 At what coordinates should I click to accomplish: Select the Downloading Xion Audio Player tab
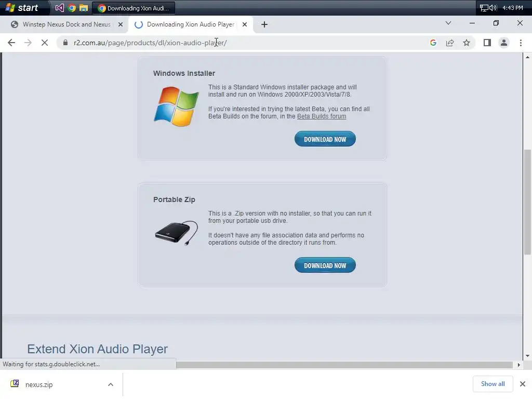tap(190, 24)
